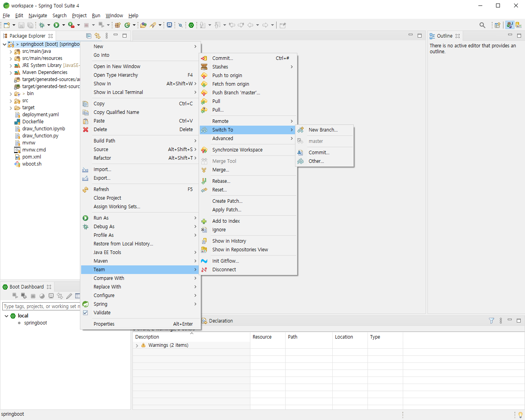Collapse All in Package Explorer
The height and width of the screenshot is (420, 525).
pos(89,36)
